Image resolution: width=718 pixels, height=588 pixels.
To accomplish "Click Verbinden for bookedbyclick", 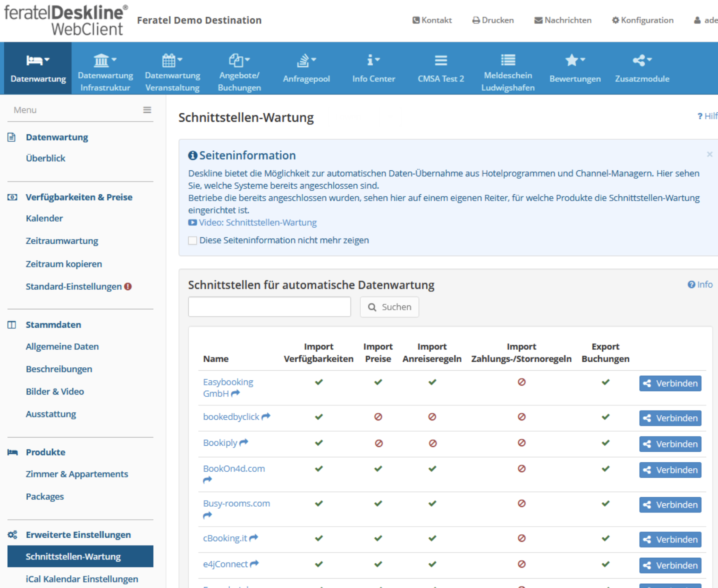I will (670, 418).
